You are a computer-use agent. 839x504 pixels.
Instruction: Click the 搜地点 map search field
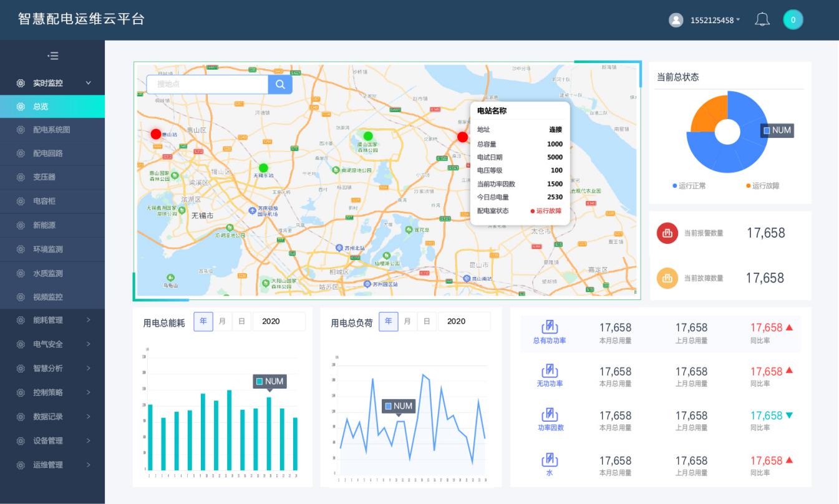tap(207, 85)
